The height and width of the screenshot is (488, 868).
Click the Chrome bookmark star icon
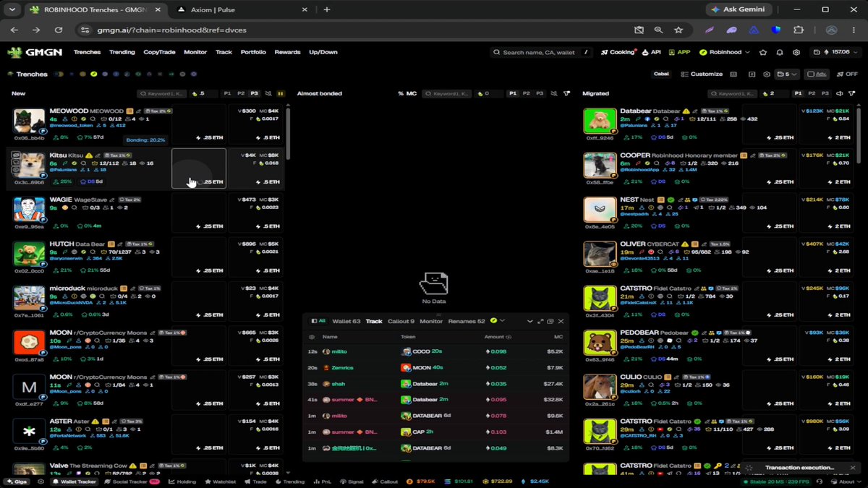(678, 30)
